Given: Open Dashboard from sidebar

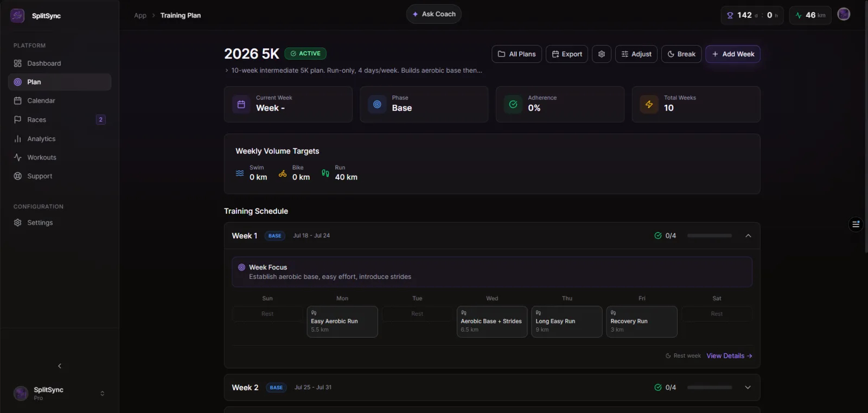Looking at the screenshot, I should pos(60,63).
